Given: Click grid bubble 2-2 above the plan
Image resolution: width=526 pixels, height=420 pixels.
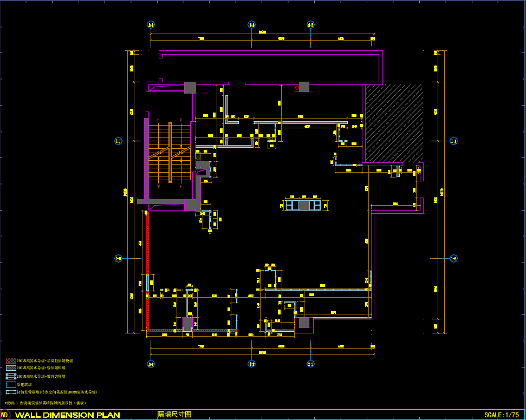Looking at the screenshot, I should click(x=251, y=25).
